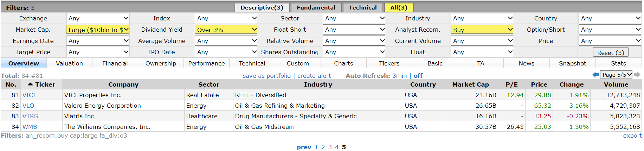Open the Page 5/5 selector dropdown
644x151 pixels.
(x=616, y=75)
